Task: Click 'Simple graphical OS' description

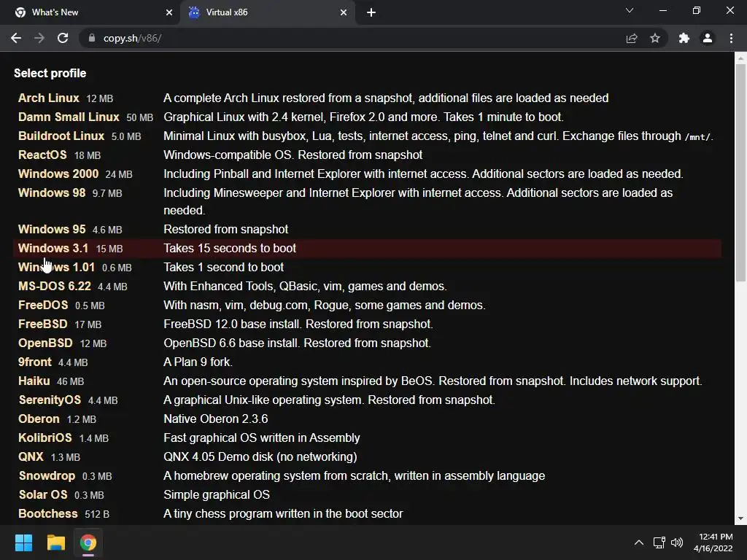Action: point(217,495)
